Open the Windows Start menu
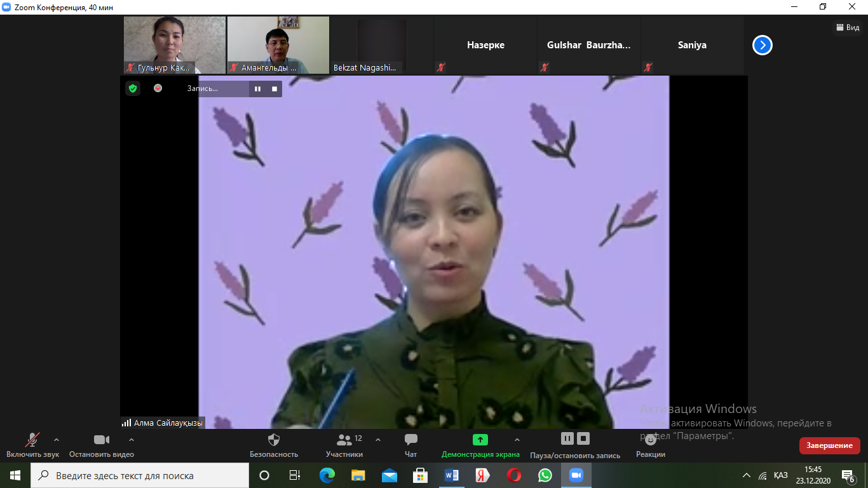The height and width of the screenshot is (488, 868). click(x=15, y=475)
